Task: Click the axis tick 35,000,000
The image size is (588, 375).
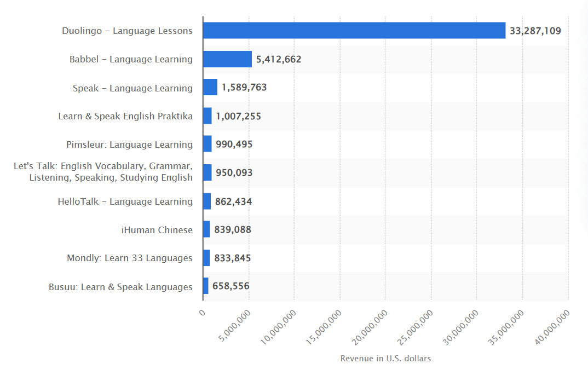Action: point(506,327)
